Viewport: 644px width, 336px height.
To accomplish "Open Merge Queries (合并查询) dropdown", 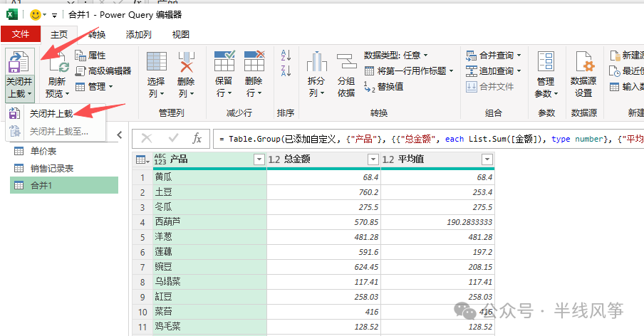I will coord(493,55).
